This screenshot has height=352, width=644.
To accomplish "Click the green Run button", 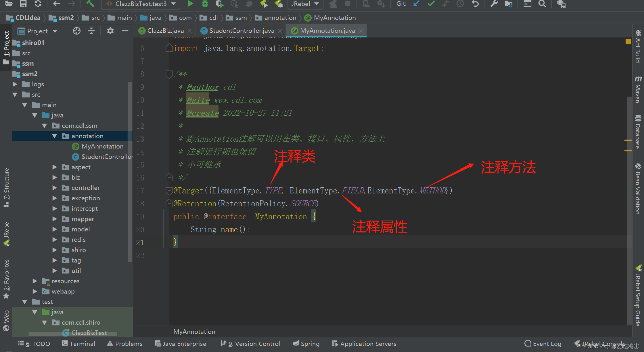I will point(190,4).
